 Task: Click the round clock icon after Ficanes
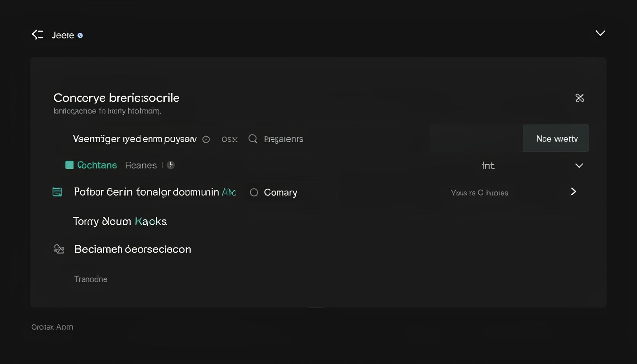click(x=171, y=165)
